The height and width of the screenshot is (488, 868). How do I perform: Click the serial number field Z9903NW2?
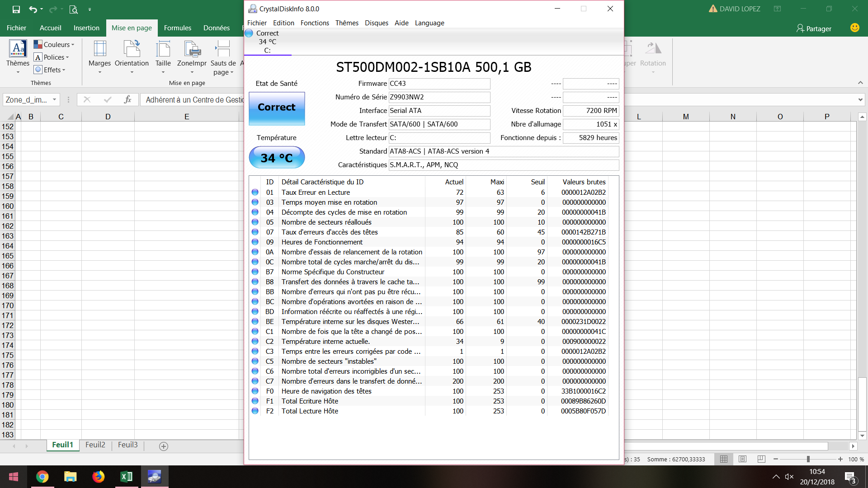click(439, 97)
